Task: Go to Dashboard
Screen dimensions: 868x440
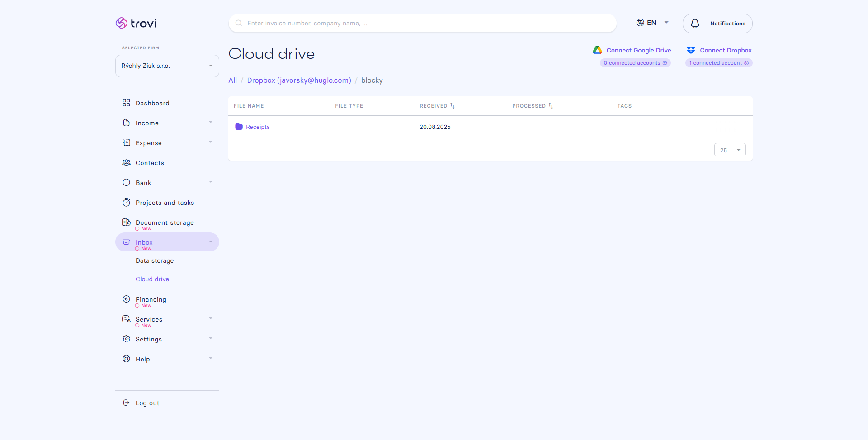Action: [x=152, y=103]
